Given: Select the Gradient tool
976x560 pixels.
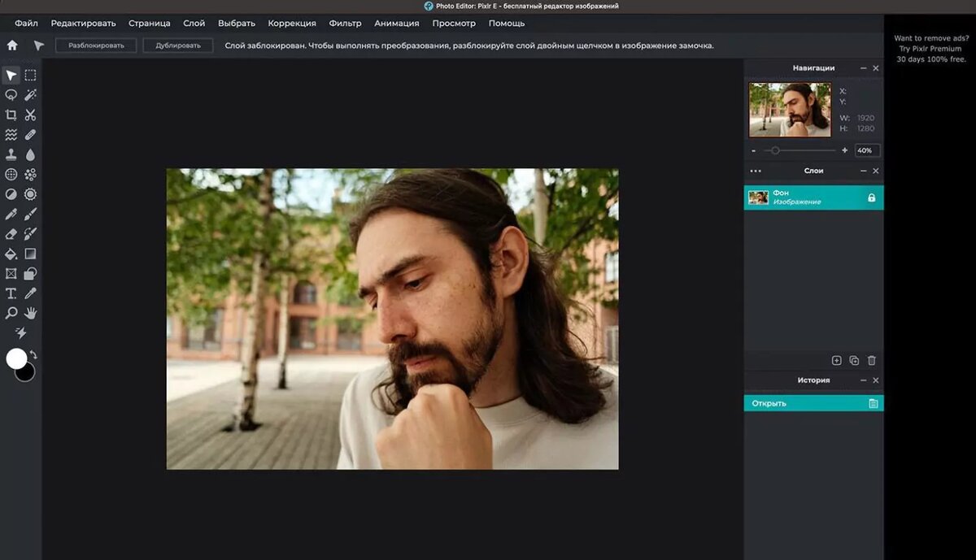Looking at the screenshot, I should 30,254.
